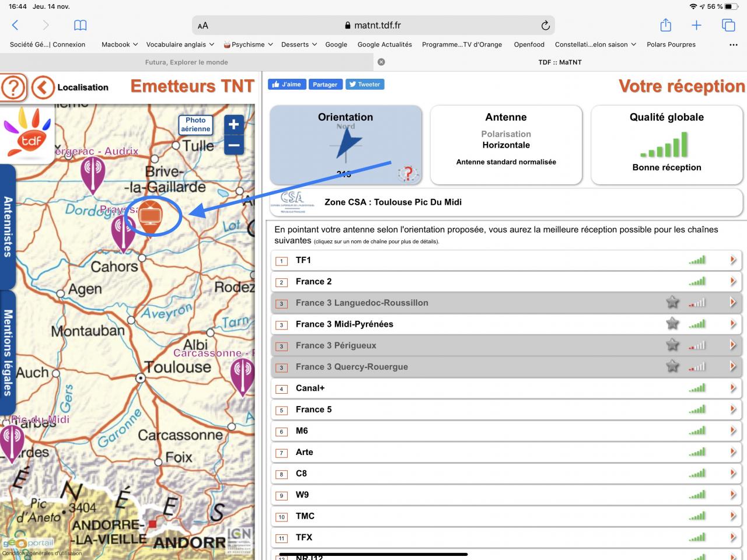Open the orange help question mark icon
747x560 pixels.
pyautogui.click(x=13, y=87)
